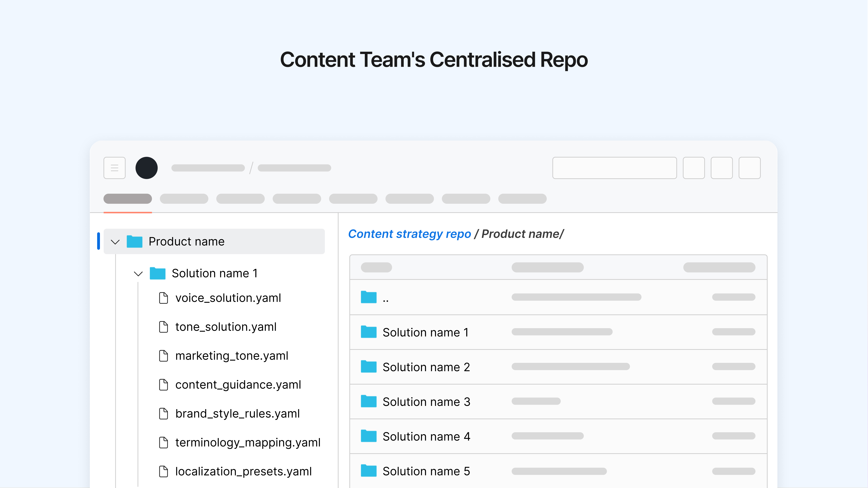This screenshot has width=868, height=488.
Task: Open the hamburger menu button
Action: pyautogui.click(x=114, y=168)
